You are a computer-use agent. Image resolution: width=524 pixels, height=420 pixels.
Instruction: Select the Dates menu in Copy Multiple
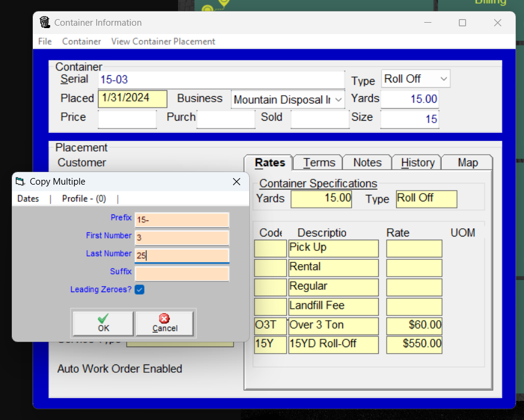(28, 199)
